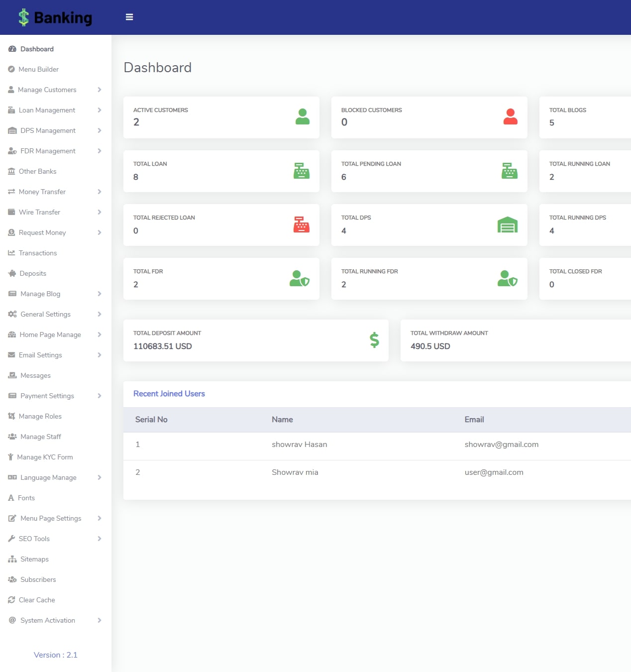
Task: Expand the Loan Management section
Action: [47, 110]
